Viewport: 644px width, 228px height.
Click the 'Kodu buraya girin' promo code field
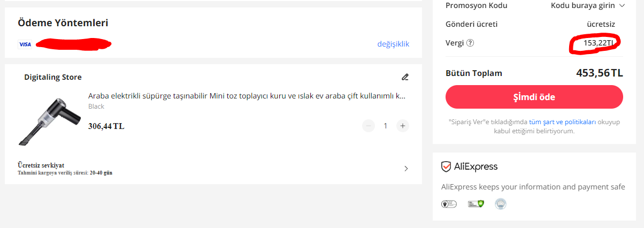(x=584, y=6)
